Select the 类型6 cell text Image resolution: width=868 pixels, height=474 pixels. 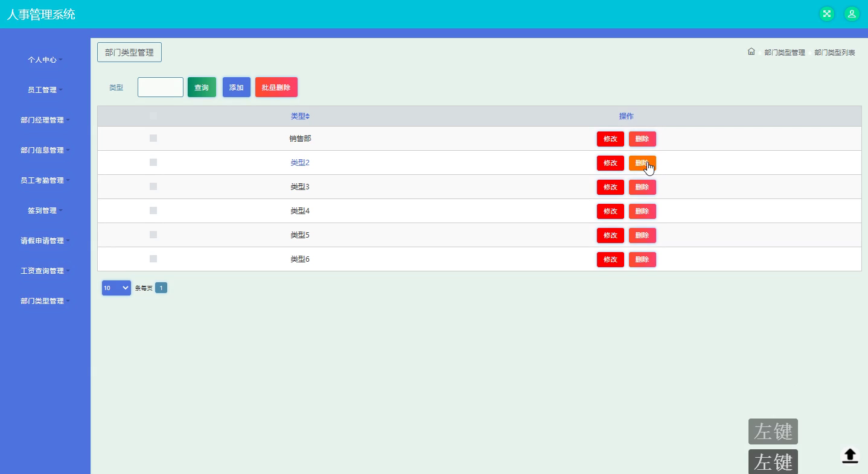300,259
